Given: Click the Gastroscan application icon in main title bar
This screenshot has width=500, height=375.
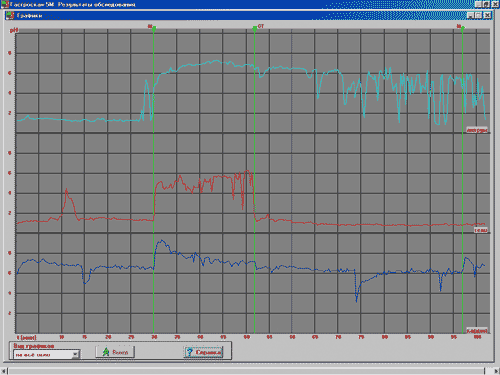Looking at the screenshot, I should point(5,4).
